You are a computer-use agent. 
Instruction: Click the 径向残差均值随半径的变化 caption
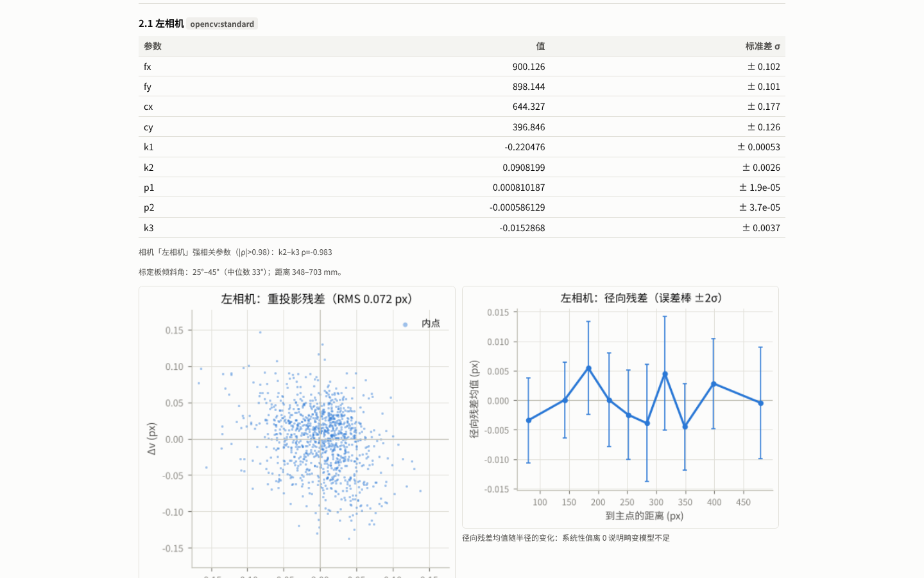[x=566, y=538]
